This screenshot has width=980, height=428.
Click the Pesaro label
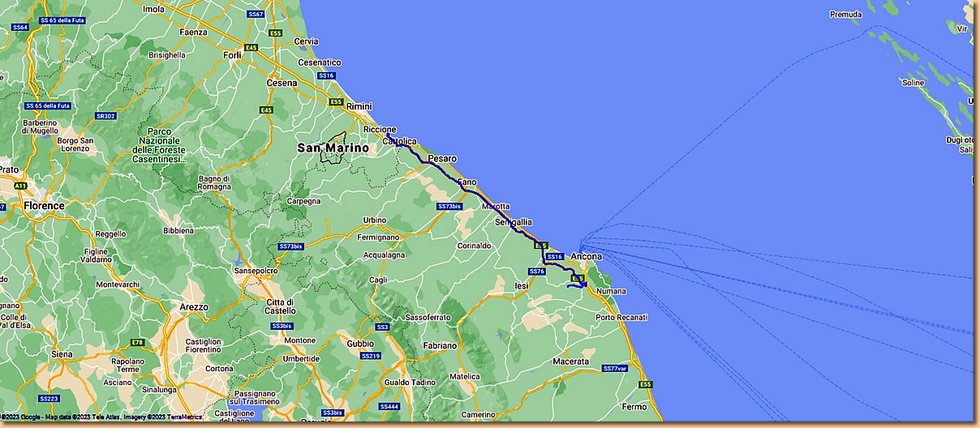pyautogui.click(x=442, y=158)
